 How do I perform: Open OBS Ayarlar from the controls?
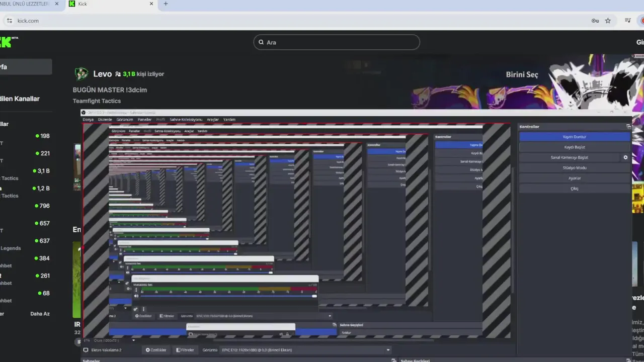[x=574, y=178]
